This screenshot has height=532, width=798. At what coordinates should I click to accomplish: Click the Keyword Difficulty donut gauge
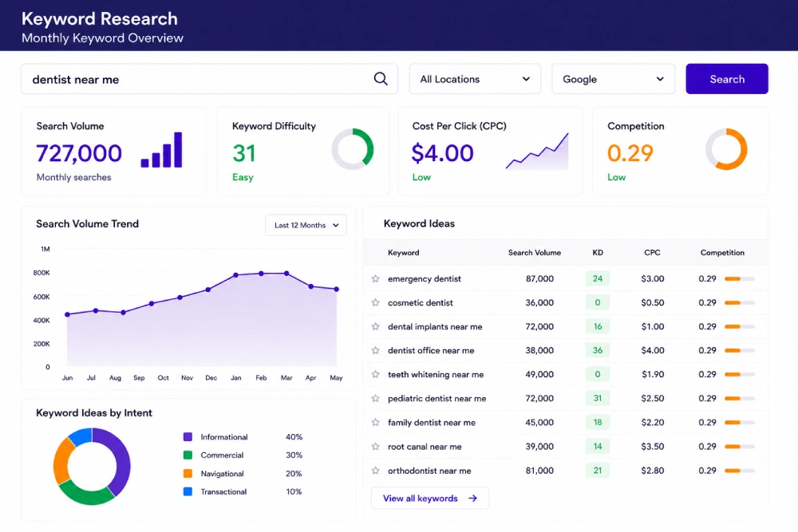[353, 149]
